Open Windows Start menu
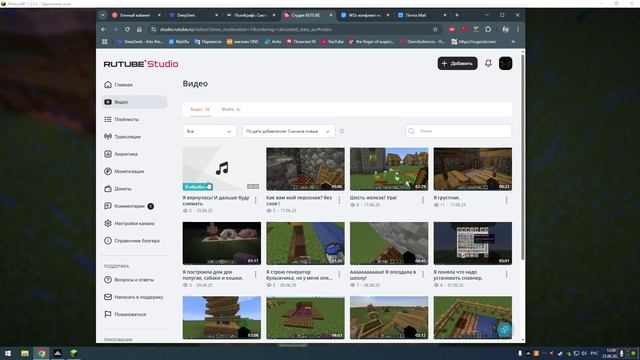The width and height of the screenshot is (640, 360). [x=8, y=353]
